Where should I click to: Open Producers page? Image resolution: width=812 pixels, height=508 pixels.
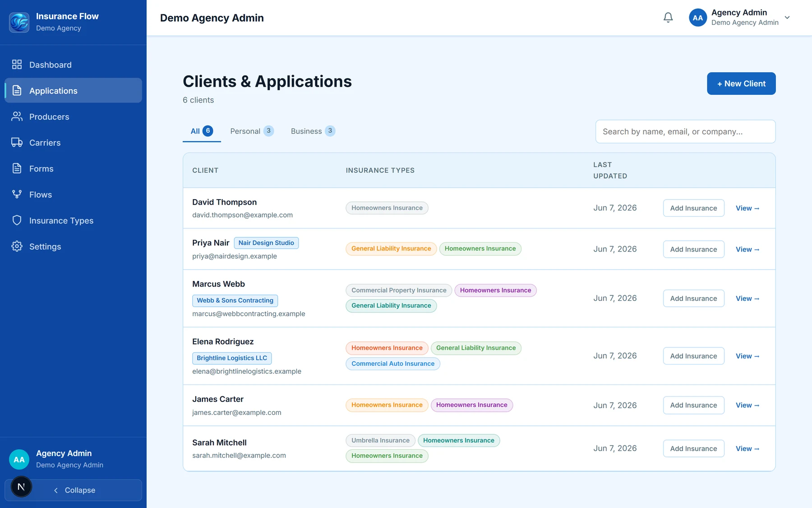(x=73, y=117)
